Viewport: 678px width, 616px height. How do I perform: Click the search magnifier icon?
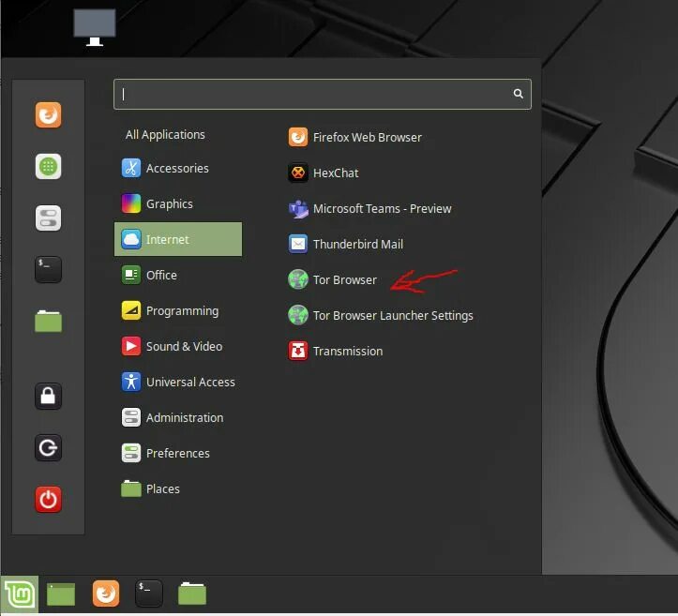(518, 94)
